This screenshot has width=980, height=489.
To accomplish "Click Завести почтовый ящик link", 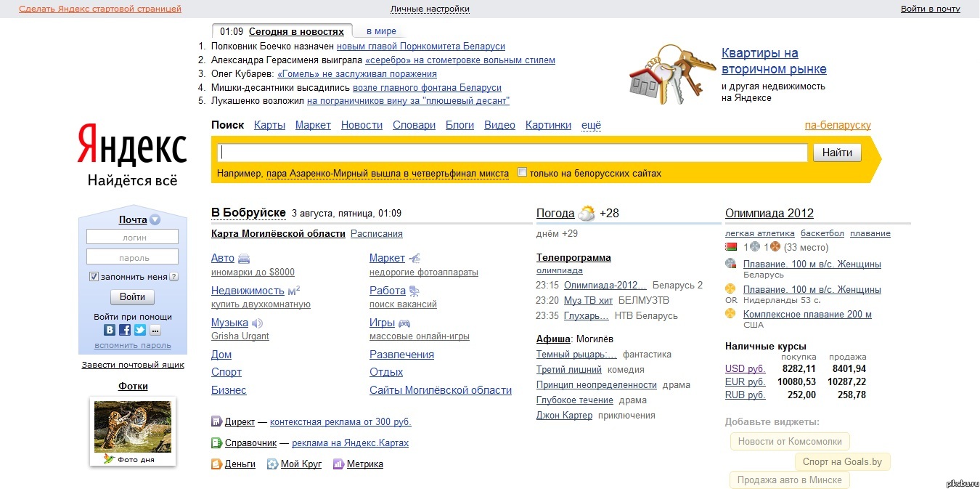I will pos(133,365).
